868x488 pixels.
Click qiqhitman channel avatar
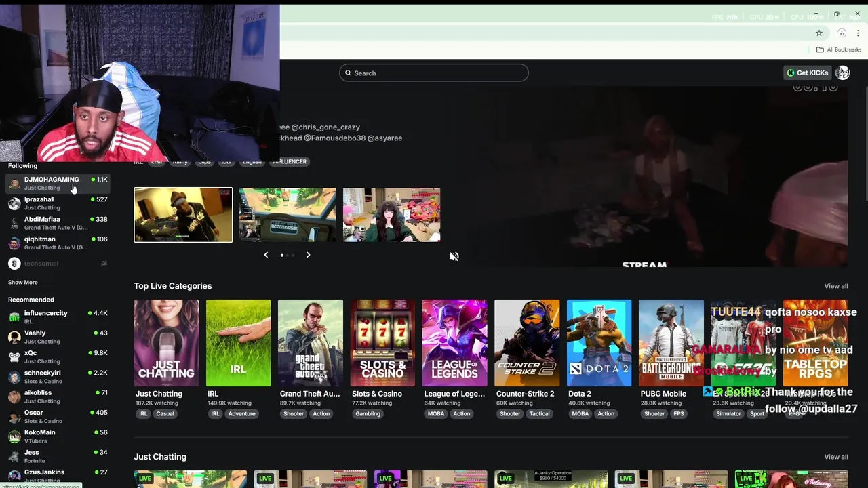point(14,243)
